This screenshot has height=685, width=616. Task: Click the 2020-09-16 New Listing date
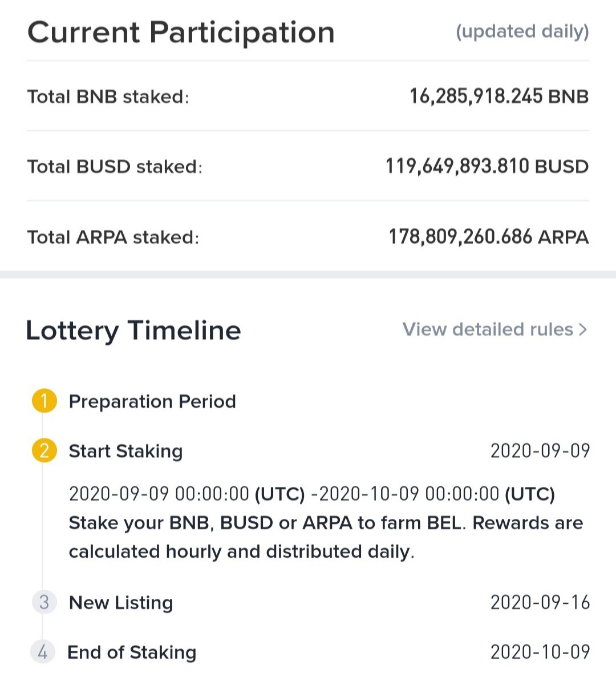pos(540,602)
